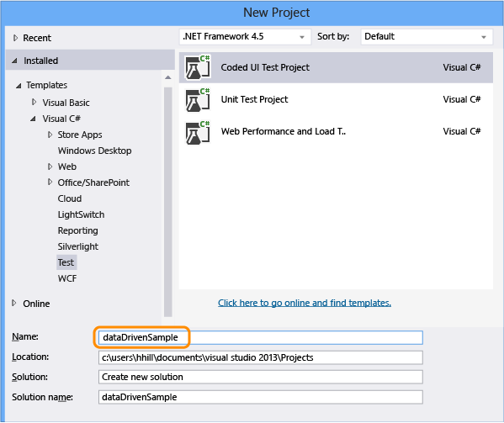Click the Solution name field
The image size is (504, 423).
click(x=260, y=397)
